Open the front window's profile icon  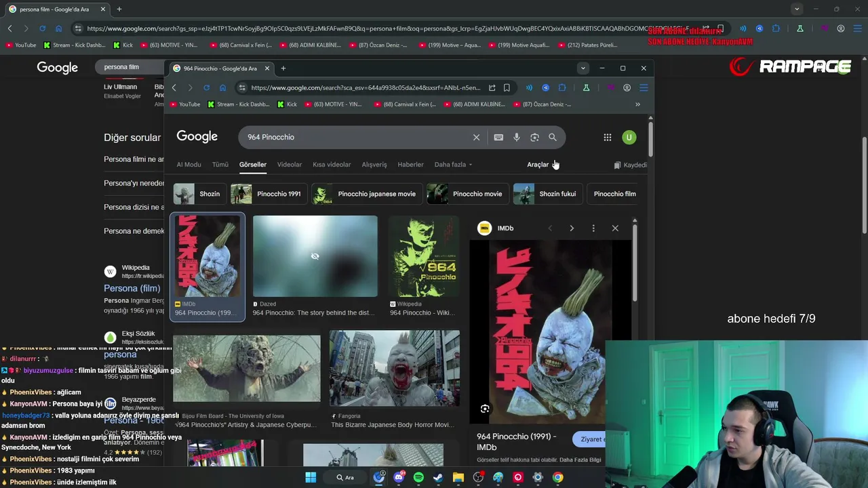627,87
